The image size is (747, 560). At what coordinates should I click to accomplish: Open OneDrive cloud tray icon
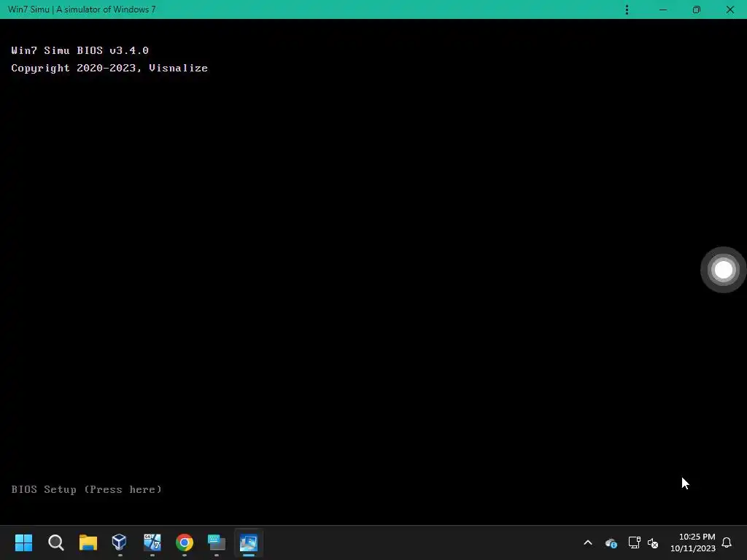pos(611,542)
